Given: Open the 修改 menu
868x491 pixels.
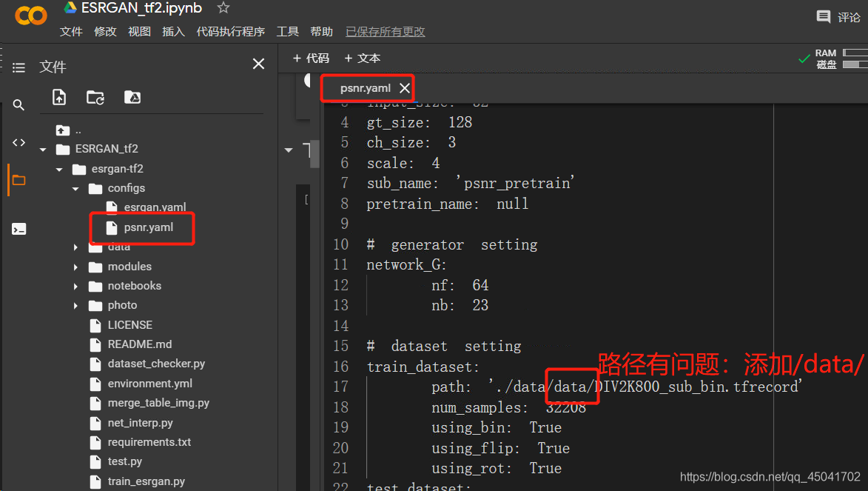Looking at the screenshot, I should tap(105, 32).
